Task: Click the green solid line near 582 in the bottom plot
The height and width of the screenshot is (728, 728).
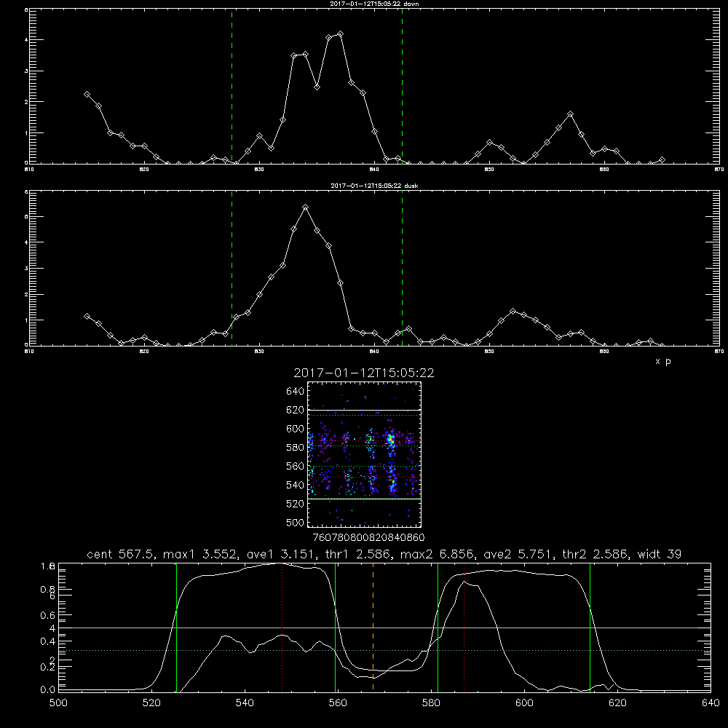Action: click(438, 627)
